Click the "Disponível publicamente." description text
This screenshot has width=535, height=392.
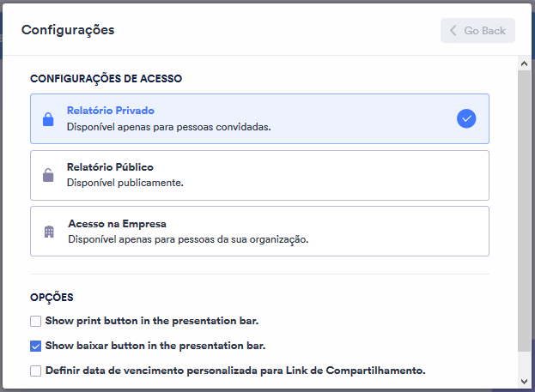125,183
